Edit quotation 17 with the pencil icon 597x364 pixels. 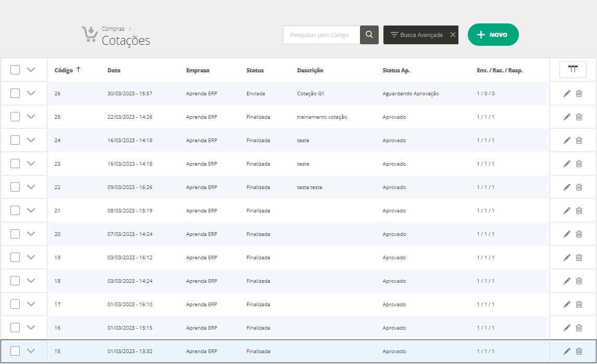click(x=567, y=305)
